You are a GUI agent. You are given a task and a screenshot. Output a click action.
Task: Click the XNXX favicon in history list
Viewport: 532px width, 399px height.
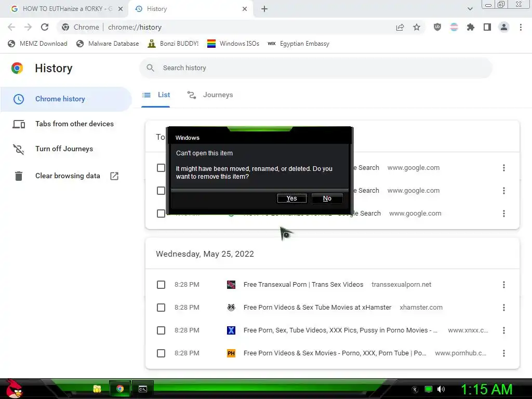[x=231, y=330]
